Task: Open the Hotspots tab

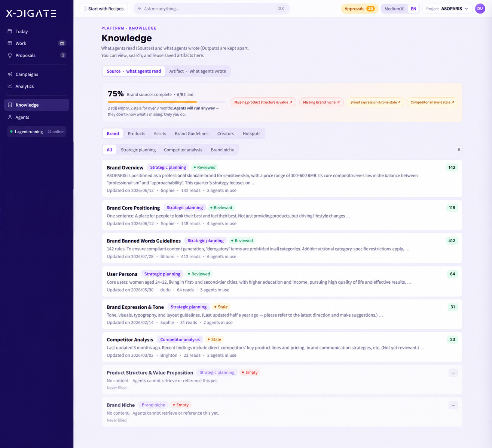Action: pos(251,134)
